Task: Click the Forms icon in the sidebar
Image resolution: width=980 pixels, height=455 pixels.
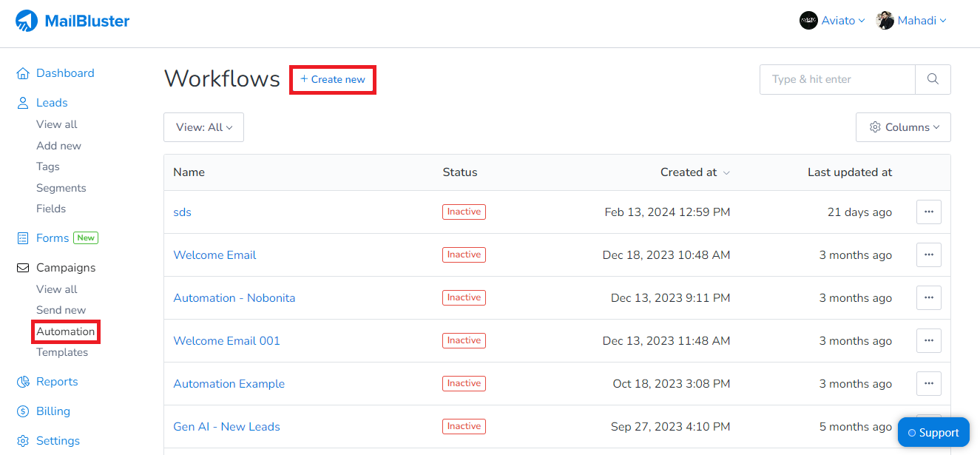Action: [x=21, y=237]
